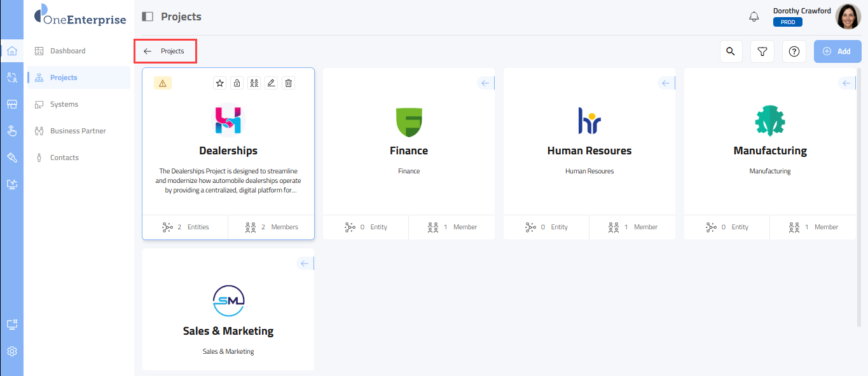Click the yellow warning icon on Dealerships
Screen dimensions: 868x376
[x=162, y=83]
